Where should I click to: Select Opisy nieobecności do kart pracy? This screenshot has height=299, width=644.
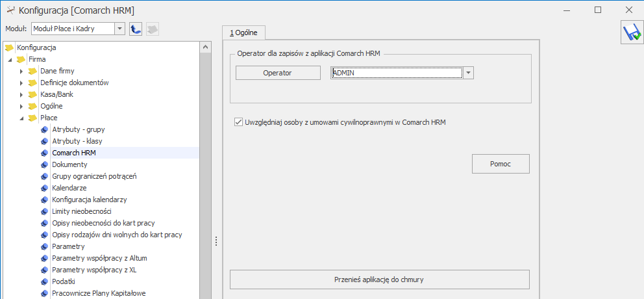pos(103,223)
